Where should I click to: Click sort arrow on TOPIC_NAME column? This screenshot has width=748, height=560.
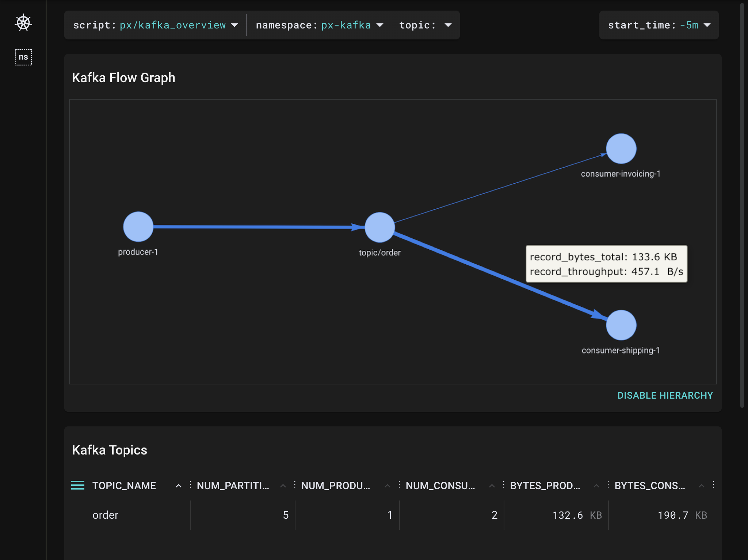pos(178,486)
